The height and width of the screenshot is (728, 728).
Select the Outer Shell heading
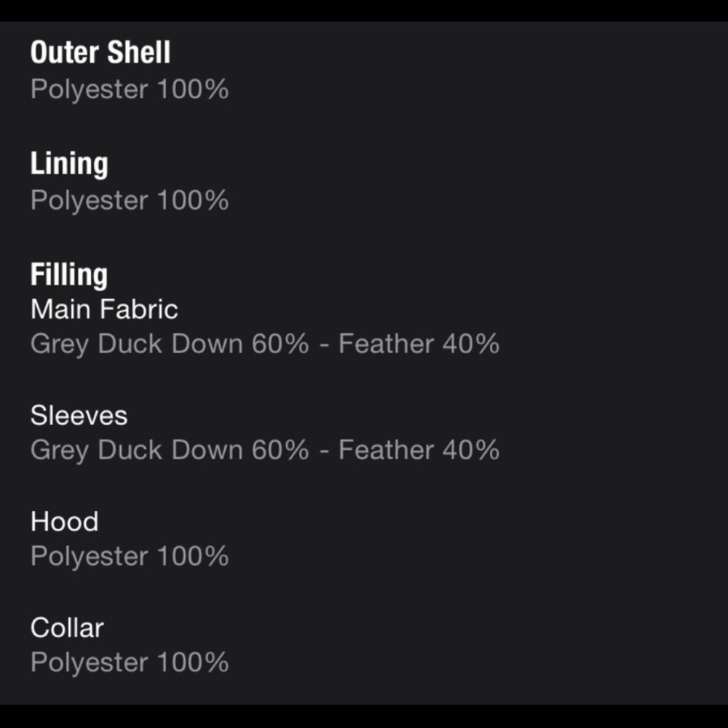tap(100, 52)
